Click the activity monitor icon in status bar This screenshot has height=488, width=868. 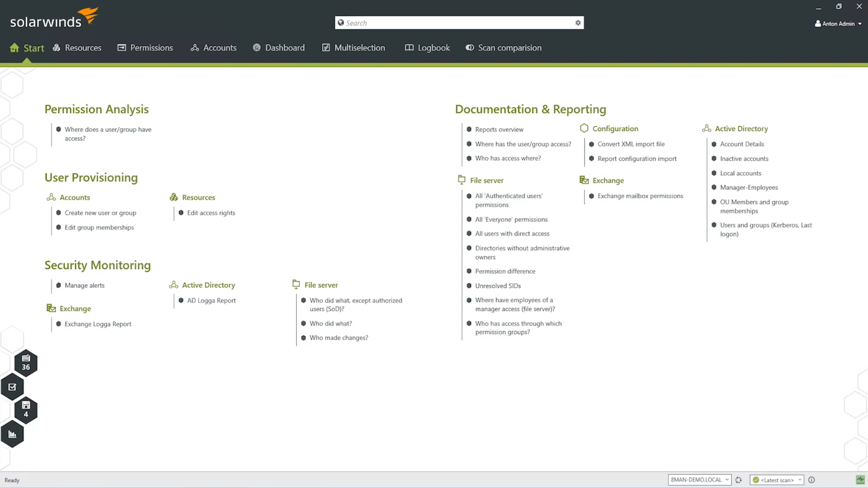[x=860, y=479]
